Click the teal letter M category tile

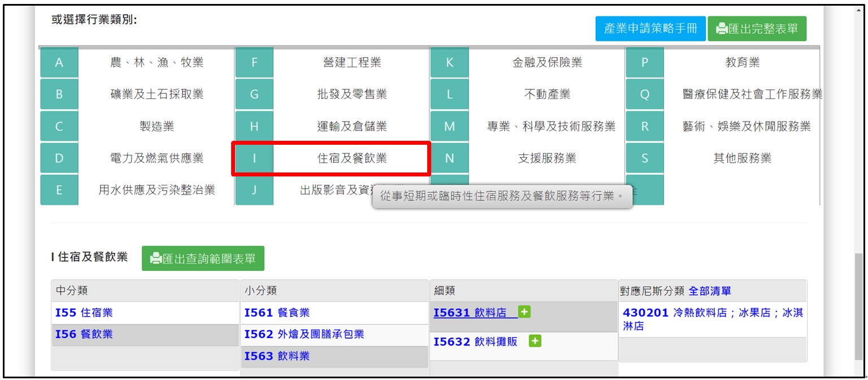click(449, 127)
